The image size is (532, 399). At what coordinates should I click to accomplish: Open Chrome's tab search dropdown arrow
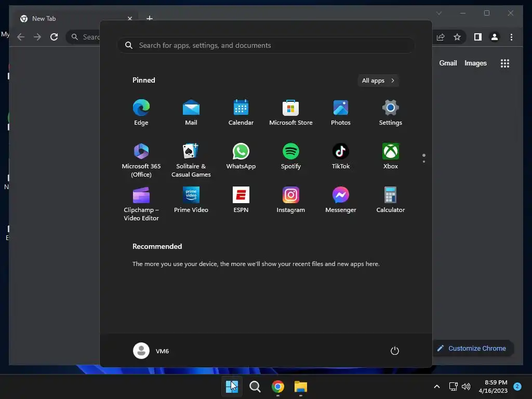pos(439,13)
